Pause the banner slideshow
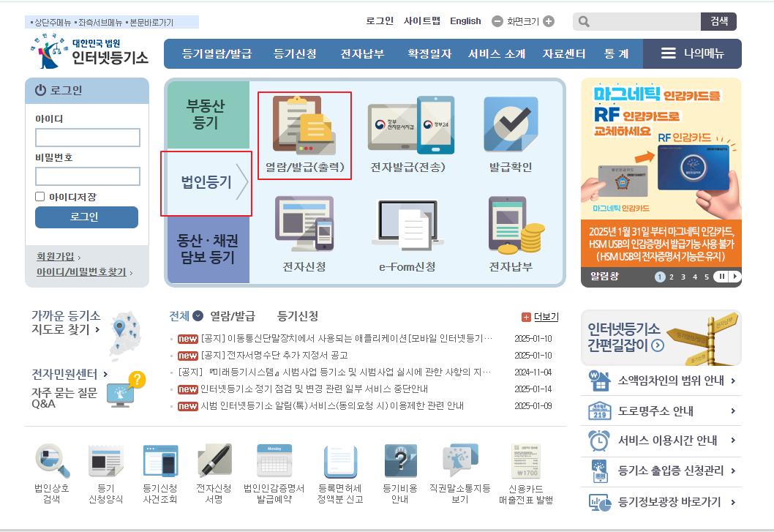Screen dimensions: 774x532 click(x=721, y=277)
